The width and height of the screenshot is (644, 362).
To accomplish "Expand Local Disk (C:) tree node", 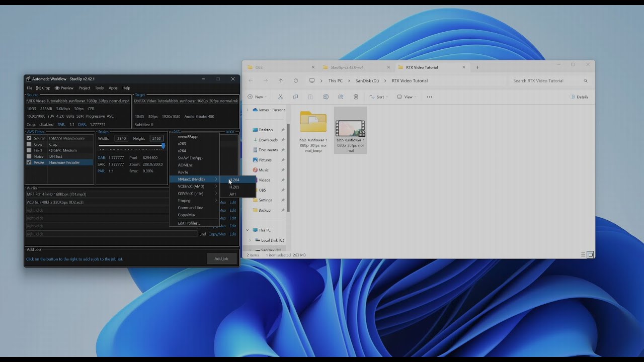I will tap(250, 240).
